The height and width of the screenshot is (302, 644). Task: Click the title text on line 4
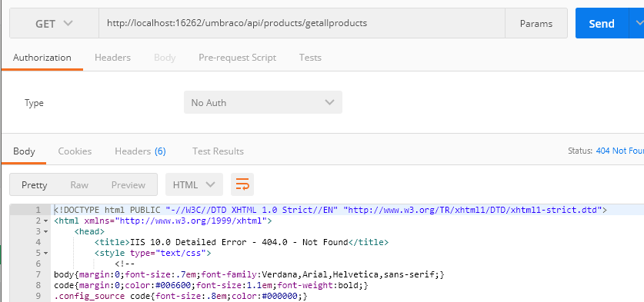pos(242,242)
